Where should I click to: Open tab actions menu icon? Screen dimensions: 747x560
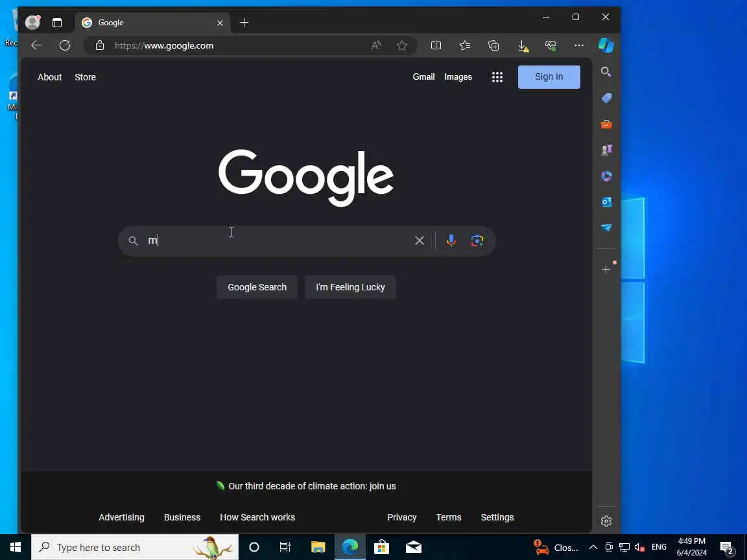57,23
